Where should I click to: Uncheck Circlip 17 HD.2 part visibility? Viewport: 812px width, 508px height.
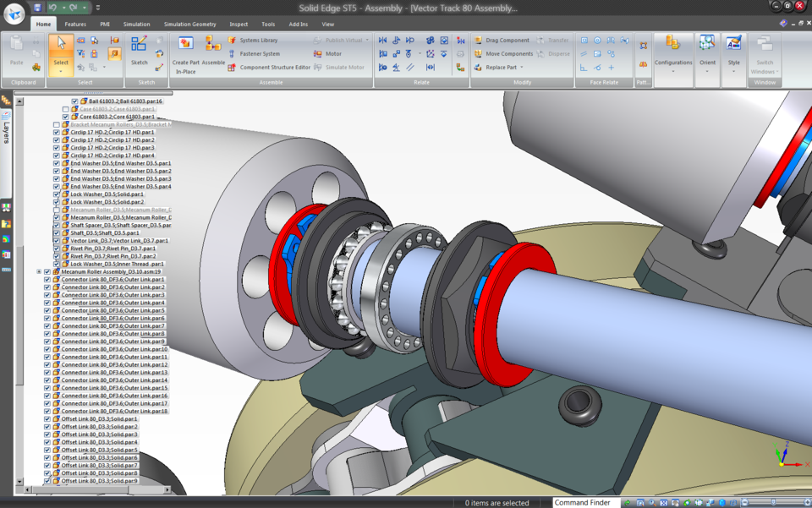coord(57,132)
